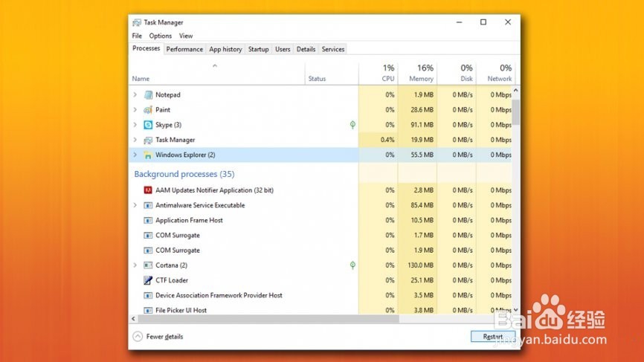Switch to the Performance tab
The width and height of the screenshot is (644, 362).
184,49
